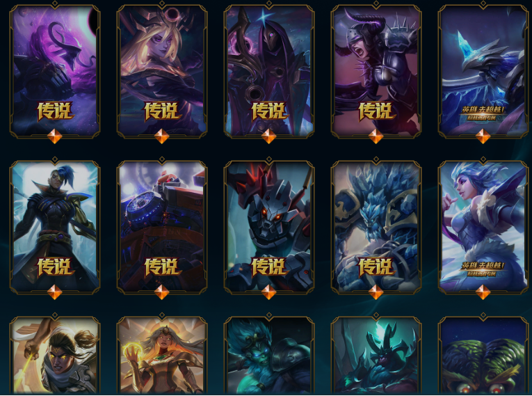This screenshot has width=532, height=396.
Task: Select the blue-bearded armored man skin card
Action: coord(269,355)
